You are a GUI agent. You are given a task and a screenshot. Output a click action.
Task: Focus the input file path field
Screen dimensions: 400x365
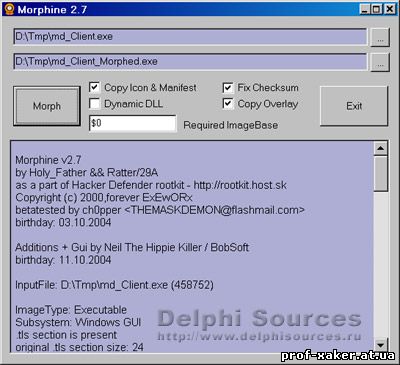pyautogui.click(x=190, y=37)
